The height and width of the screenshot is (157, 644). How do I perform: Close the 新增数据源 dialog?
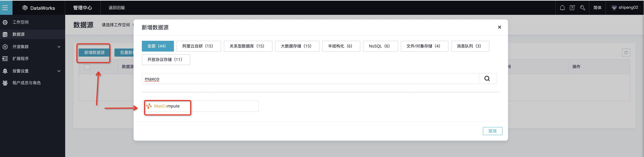tap(499, 27)
